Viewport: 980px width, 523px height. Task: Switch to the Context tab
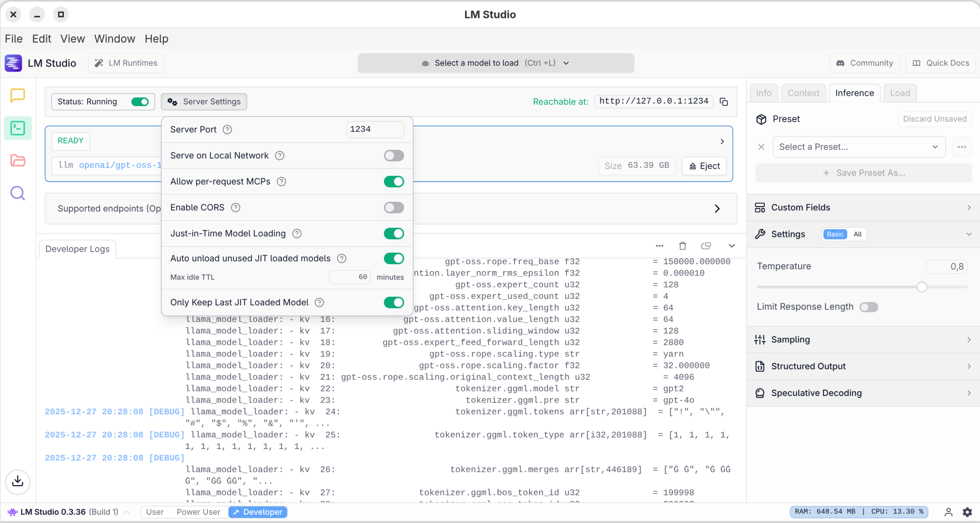[x=803, y=93]
